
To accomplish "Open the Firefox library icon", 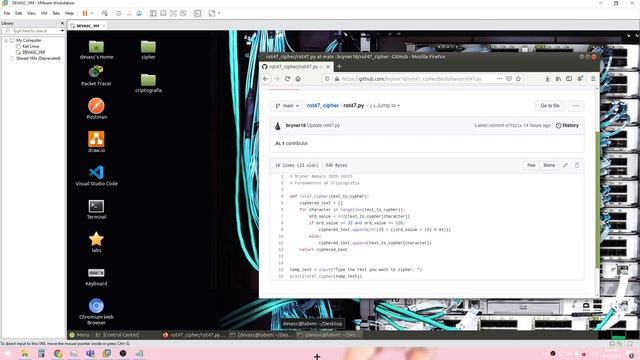I will pyautogui.click(x=558, y=79).
